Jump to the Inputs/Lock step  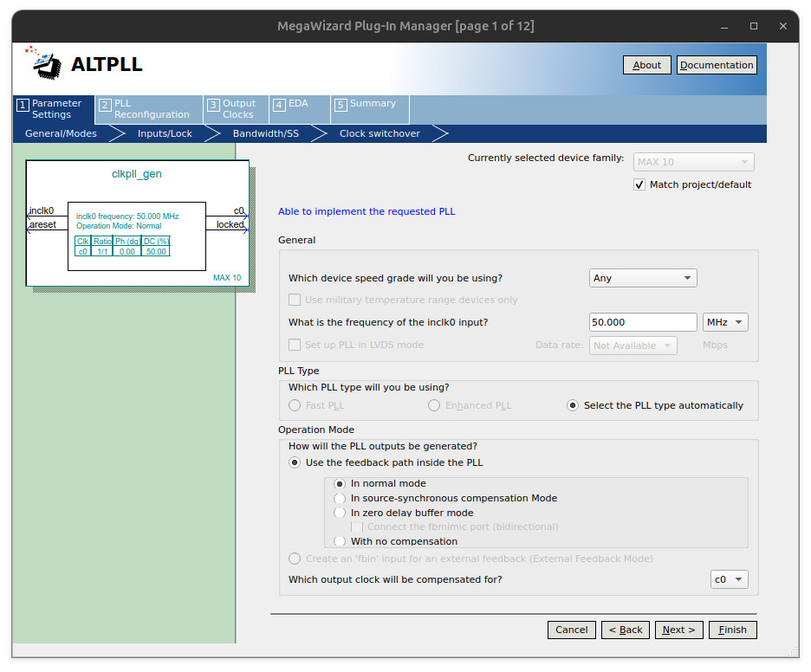pyautogui.click(x=165, y=133)
